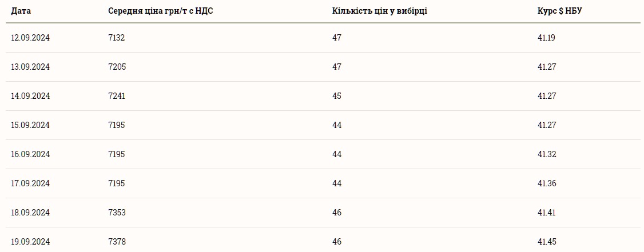Click the "Курс $ НБУ" column header

(560, 11)
